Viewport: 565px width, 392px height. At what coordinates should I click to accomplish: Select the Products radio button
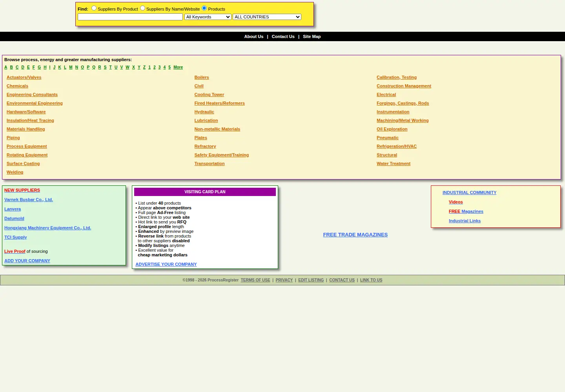point(204,8)
